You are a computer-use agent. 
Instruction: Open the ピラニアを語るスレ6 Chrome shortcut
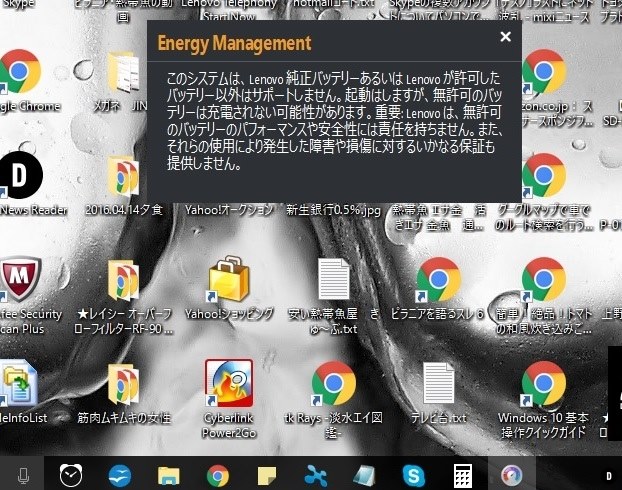coord(438,279)
